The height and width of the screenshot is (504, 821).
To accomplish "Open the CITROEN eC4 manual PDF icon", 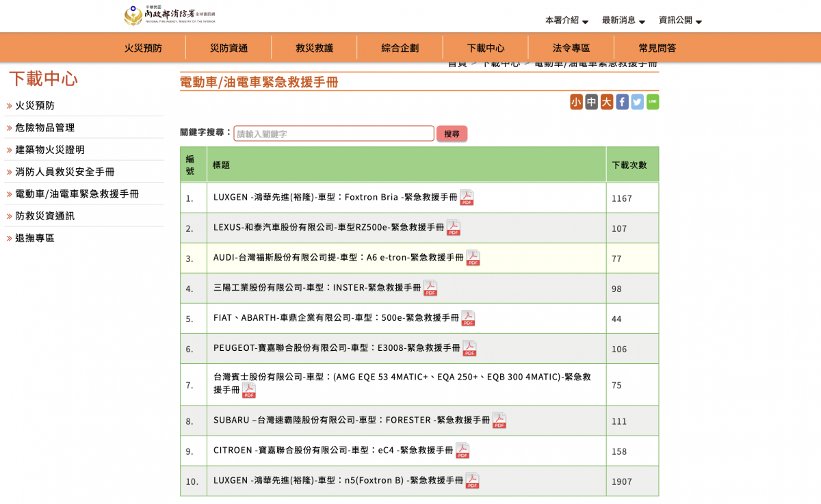I will (x=462, y=450).
